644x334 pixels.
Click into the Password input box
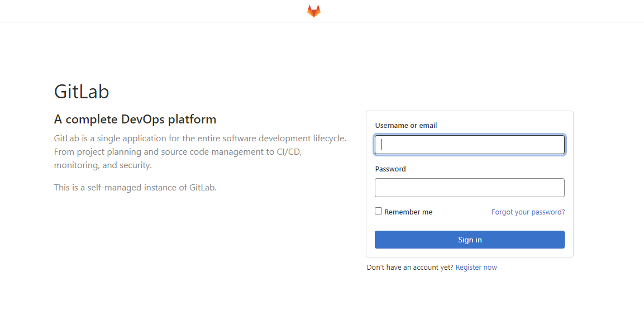point(469,188)
